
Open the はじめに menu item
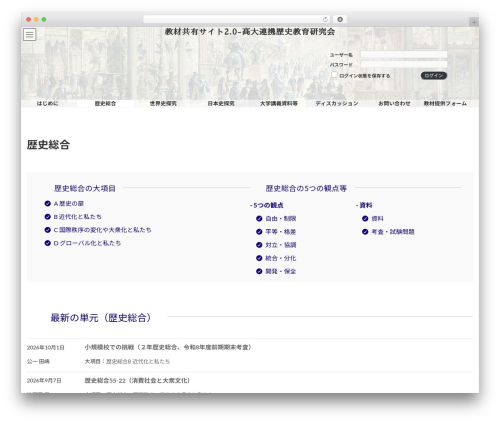tap(47, 104)
